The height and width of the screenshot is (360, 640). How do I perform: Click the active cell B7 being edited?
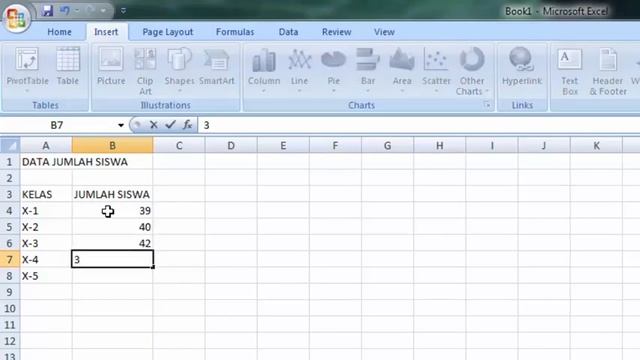pos(112,260)
